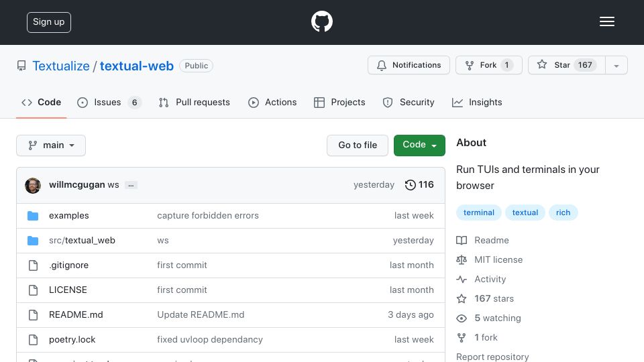Click willmcgugan's avatar thumbnail
The height and width of the screenshot is (362, 644).
33,186
